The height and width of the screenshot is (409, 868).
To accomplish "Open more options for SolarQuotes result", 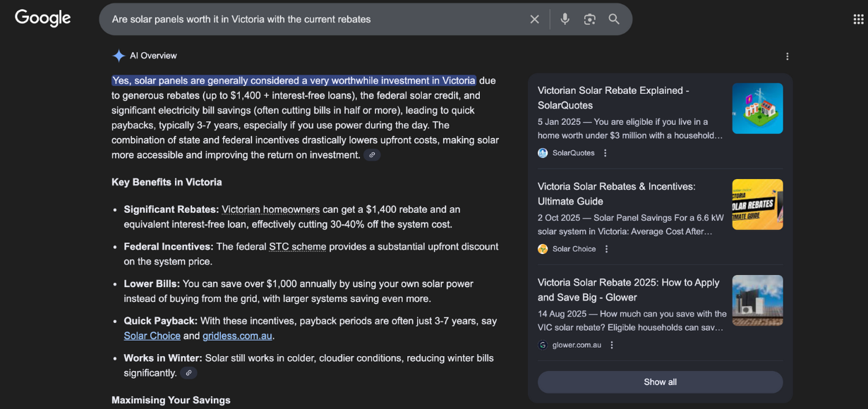I will [605, 153].
